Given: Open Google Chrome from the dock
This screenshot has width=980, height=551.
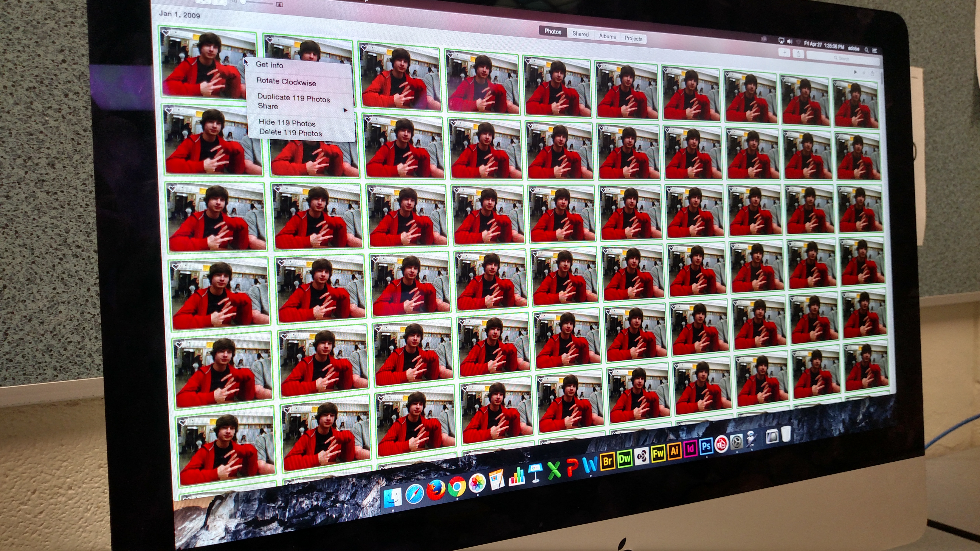Looking at the screenshot, I should click(457, 487).
